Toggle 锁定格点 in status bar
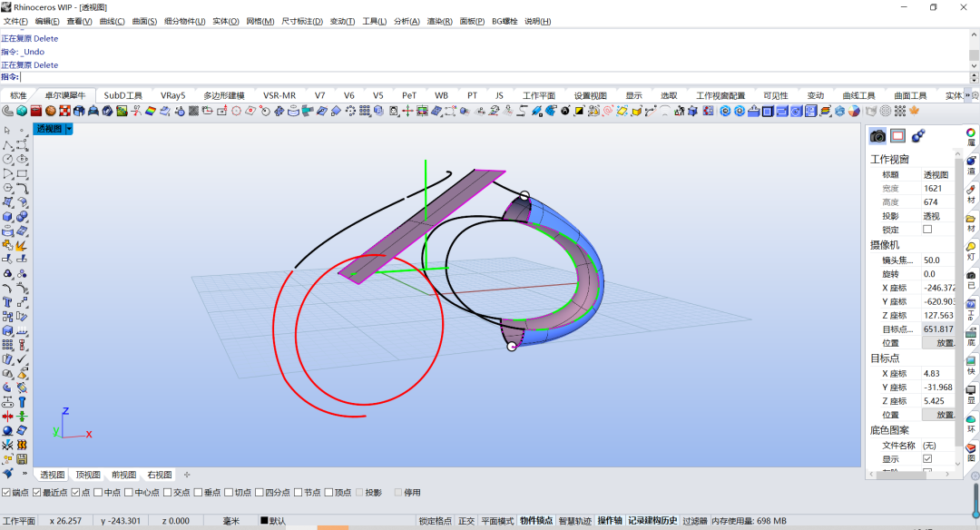980x530 pixels. pyautogui.click(x=435, y=521)
